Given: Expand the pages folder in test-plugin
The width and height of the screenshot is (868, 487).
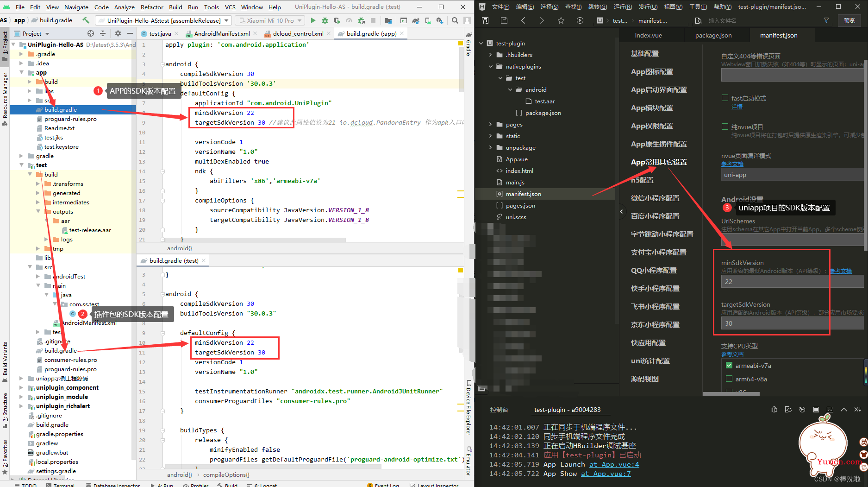Looking at the screenshot, I should point(491,124).
